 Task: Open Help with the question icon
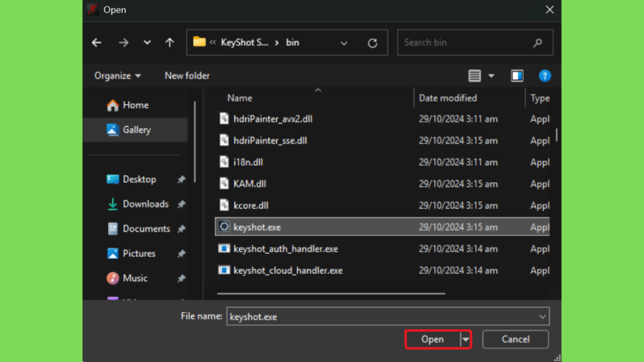pos(545,76)
